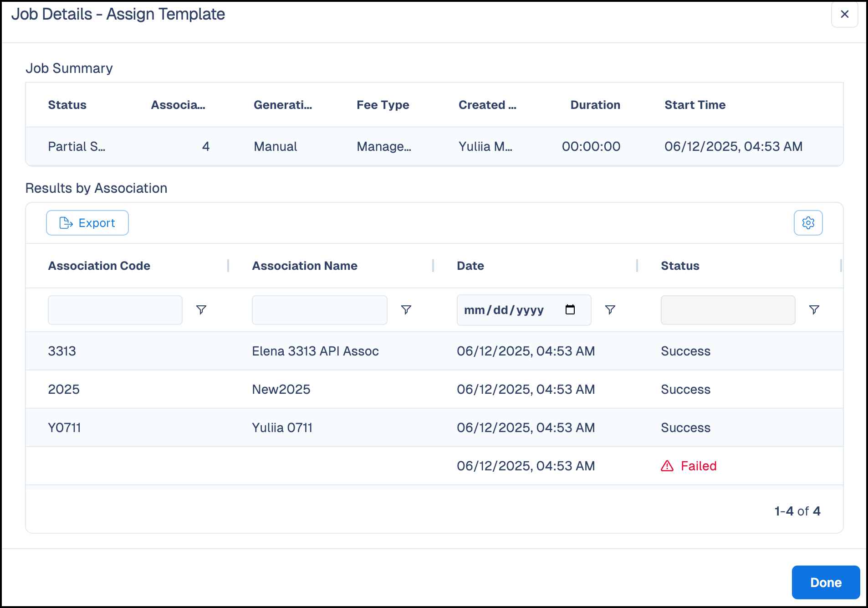Click the Failed warning triangle icon
The image size is (868, 608).
(667, 466)
